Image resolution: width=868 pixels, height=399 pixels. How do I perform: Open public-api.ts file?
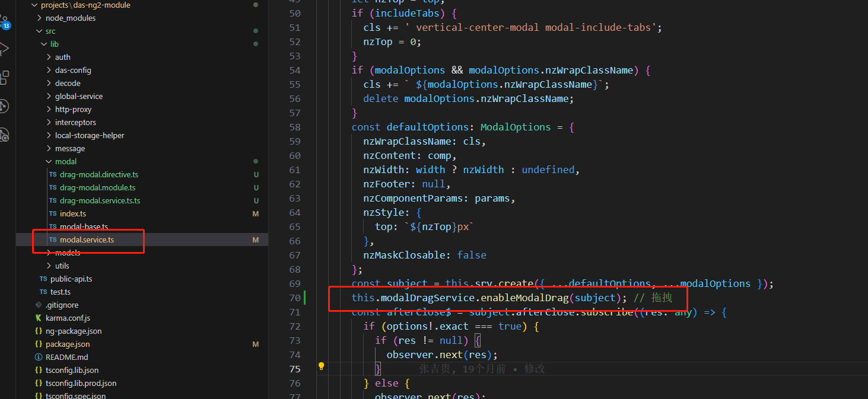click(x=71, y=279)
